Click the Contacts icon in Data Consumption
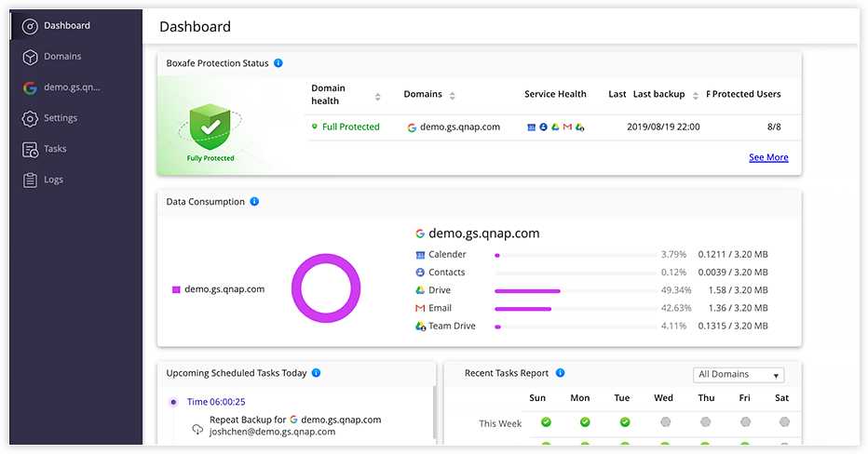Screen dimensions: 868x454 [x=420, y=273]
